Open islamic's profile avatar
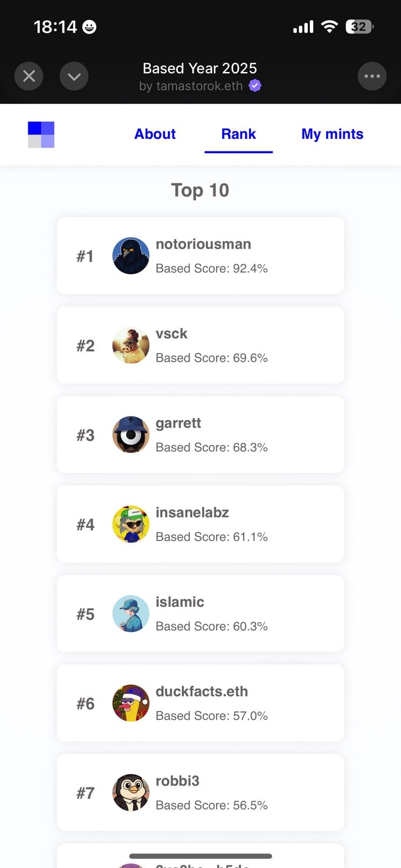Screen dimensions: 401x868 pos(131,613)
